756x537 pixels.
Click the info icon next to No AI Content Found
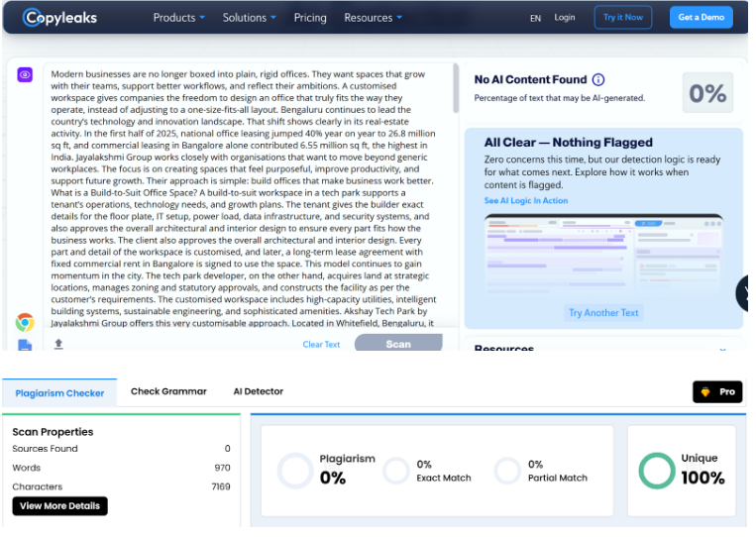point(598,80)
